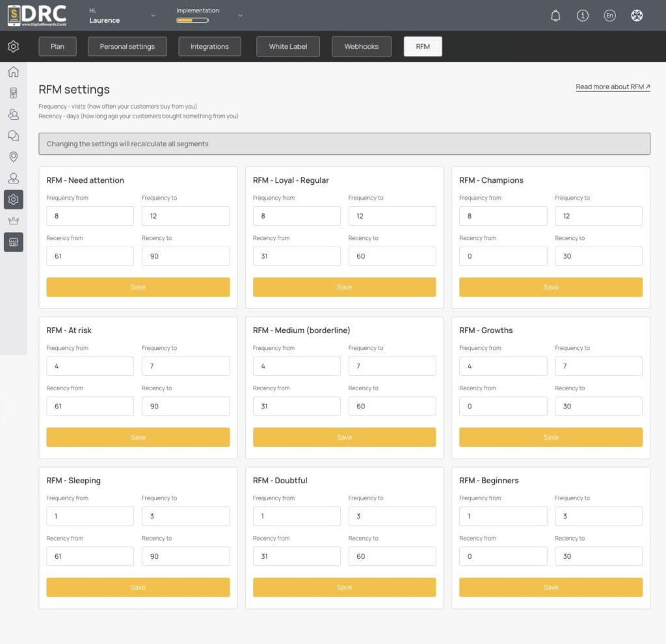Open the profile avatar icon at top right
Viewport: 666px width, 644px height.
click(637, 16)
